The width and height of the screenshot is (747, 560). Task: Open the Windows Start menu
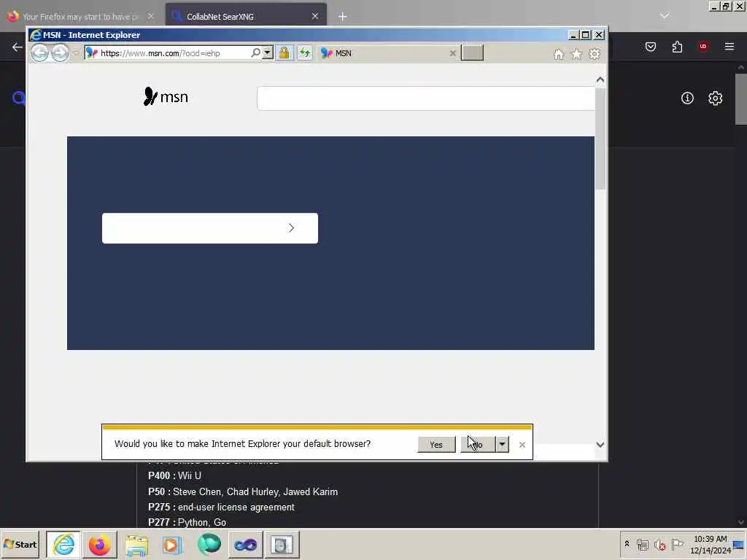[20, 544]
